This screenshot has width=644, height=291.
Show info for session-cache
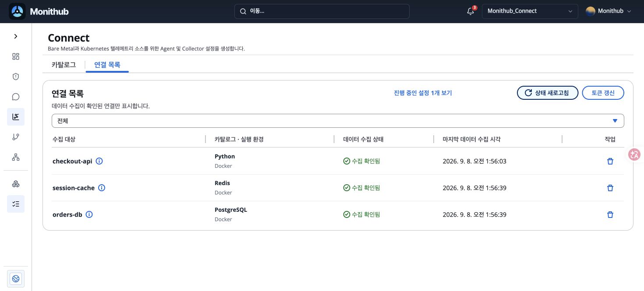coord(102,188)
